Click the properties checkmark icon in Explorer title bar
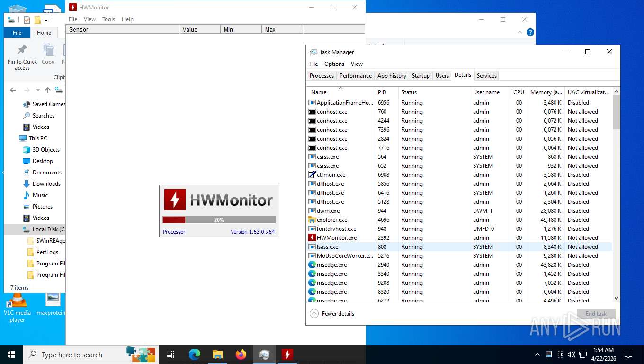The width and height of the screenshot is (644, 364). click(x=27, y=20)
